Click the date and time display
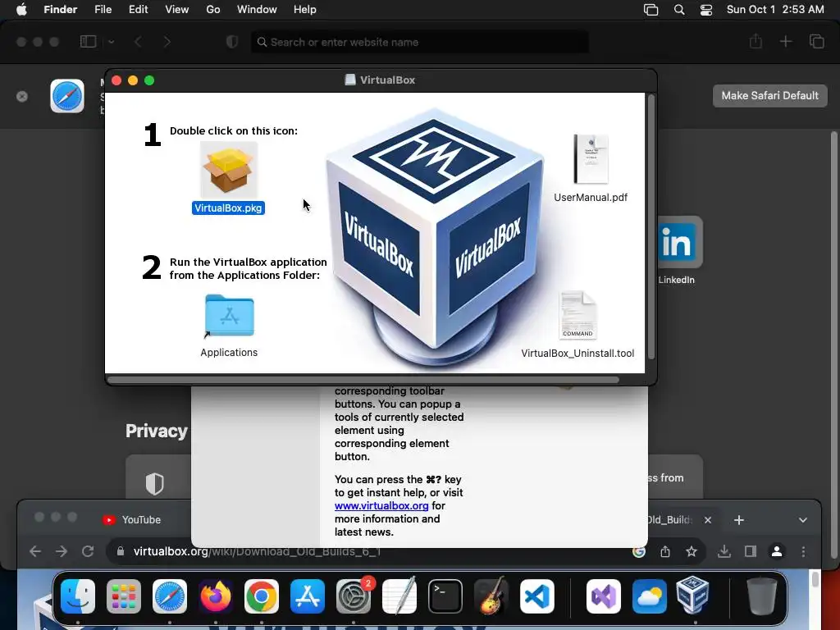Viewport: 840px width, 630px height. coord(775,10)
